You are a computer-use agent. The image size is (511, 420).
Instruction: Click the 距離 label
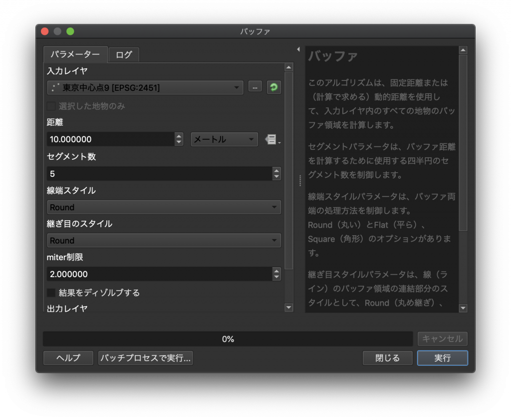click(55, 122)
